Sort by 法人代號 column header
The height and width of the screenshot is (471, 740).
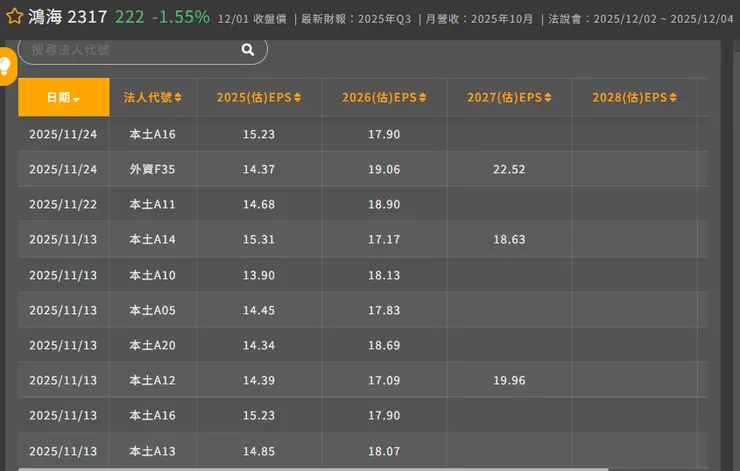(153, 97)
